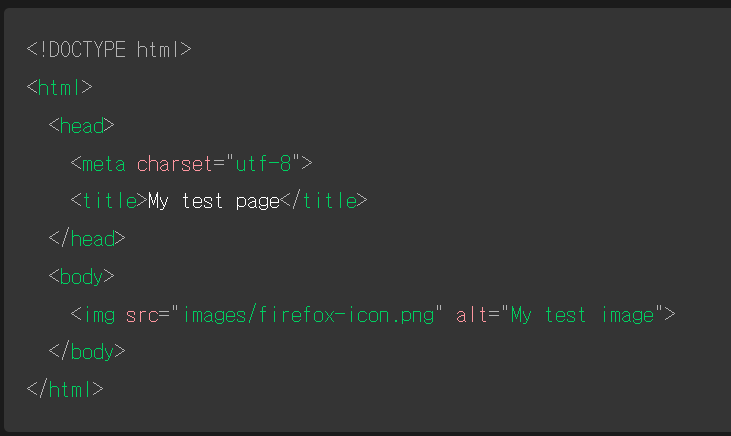Click the "images/firefox-icon.png" path string
The image size is (731, 436).
point(306,315)
